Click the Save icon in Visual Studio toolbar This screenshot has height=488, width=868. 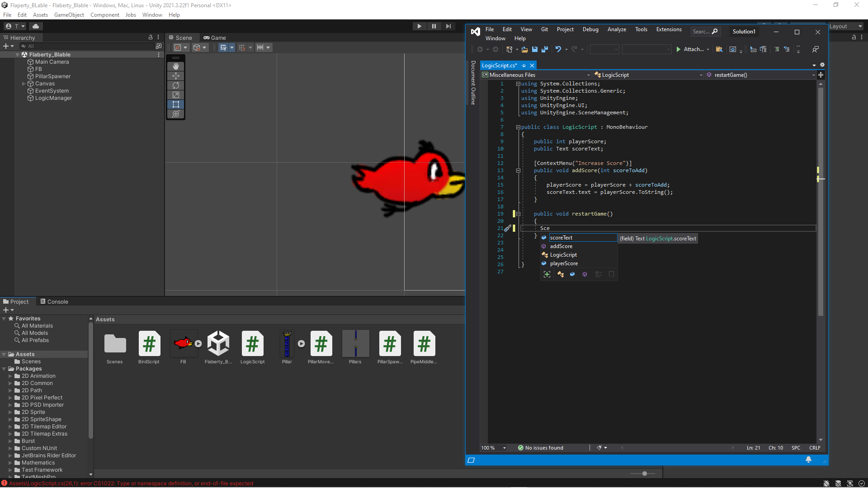(535, 49)
